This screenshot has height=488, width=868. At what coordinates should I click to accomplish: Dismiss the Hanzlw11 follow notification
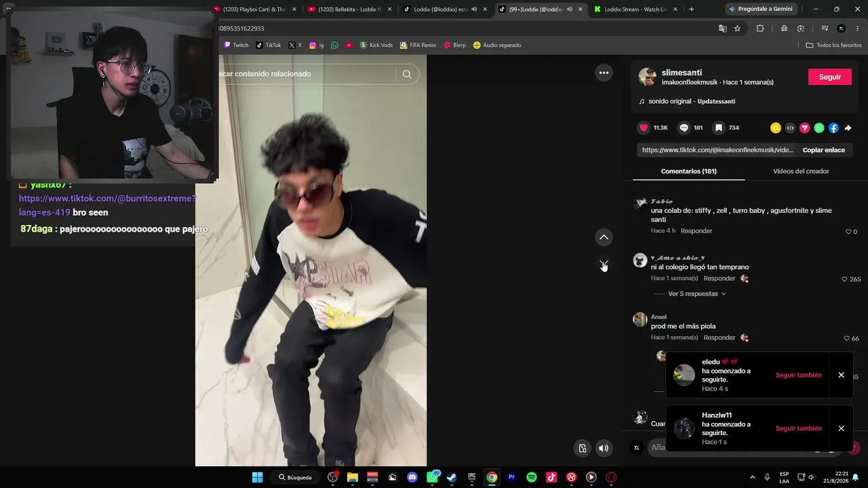[841, 428]
